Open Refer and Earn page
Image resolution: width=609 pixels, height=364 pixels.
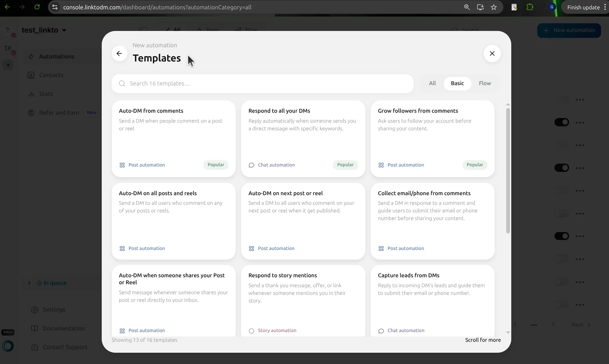(x=59, y=113)
